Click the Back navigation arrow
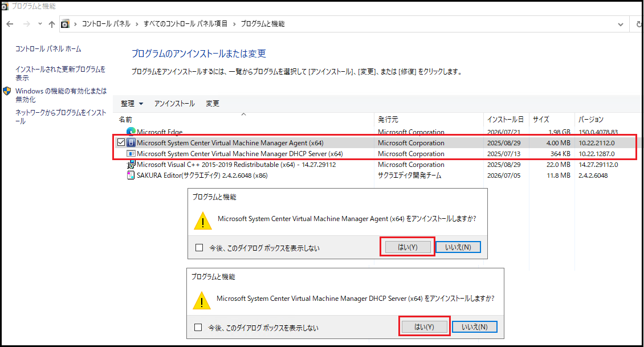644x347 pixels. pos(10,25)
